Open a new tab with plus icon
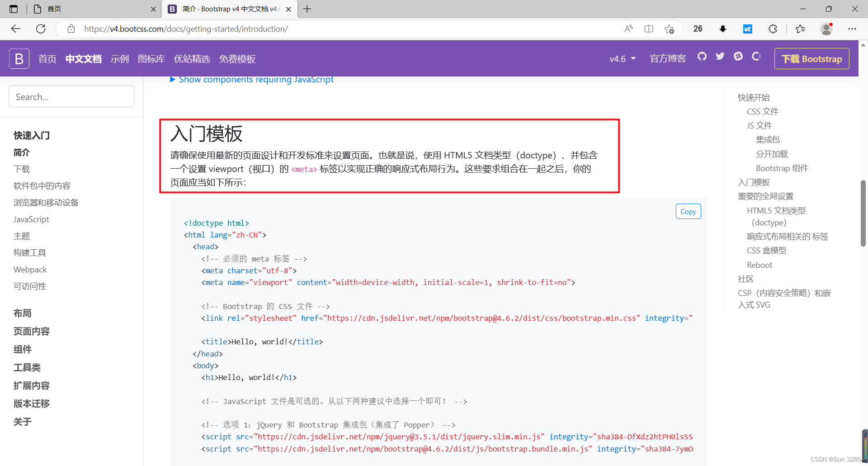The image size is (868, 466). [307, 9]
